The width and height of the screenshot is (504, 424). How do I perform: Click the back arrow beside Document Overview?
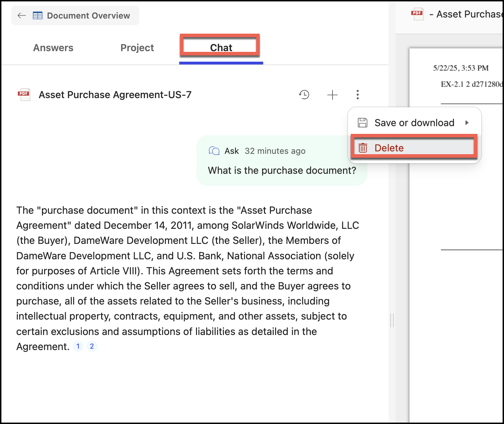(22, 15)
